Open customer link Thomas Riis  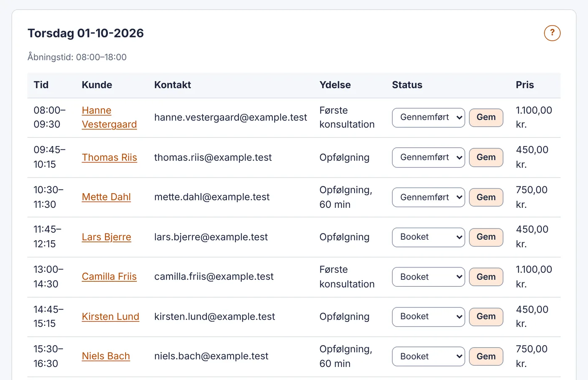pos(109,157)
